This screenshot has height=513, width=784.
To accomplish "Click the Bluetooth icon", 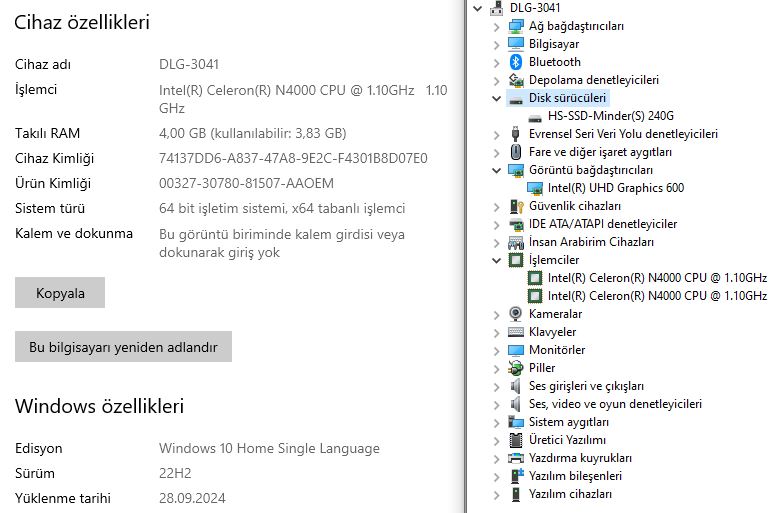I will (x=516, y=62).
